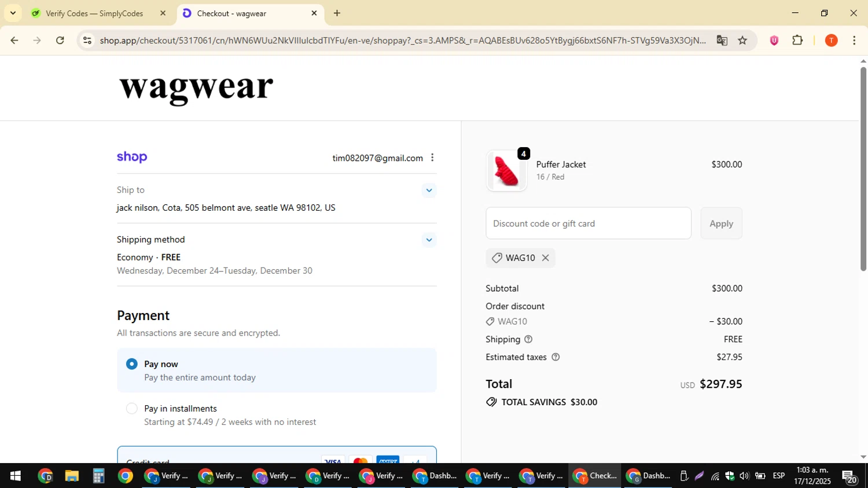Remove the WAG10 discount code
The image size is (868, 488).
545,258
